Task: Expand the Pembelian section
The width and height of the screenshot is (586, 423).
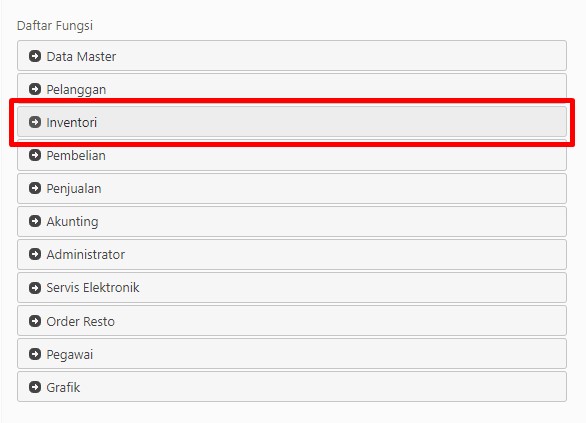Action: pos(292,155)
